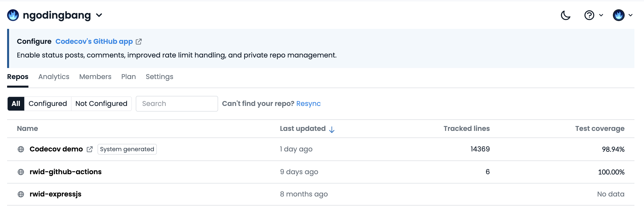Click the ngodingbang organization name
The image size is (644, 206).
click(57, 15)
